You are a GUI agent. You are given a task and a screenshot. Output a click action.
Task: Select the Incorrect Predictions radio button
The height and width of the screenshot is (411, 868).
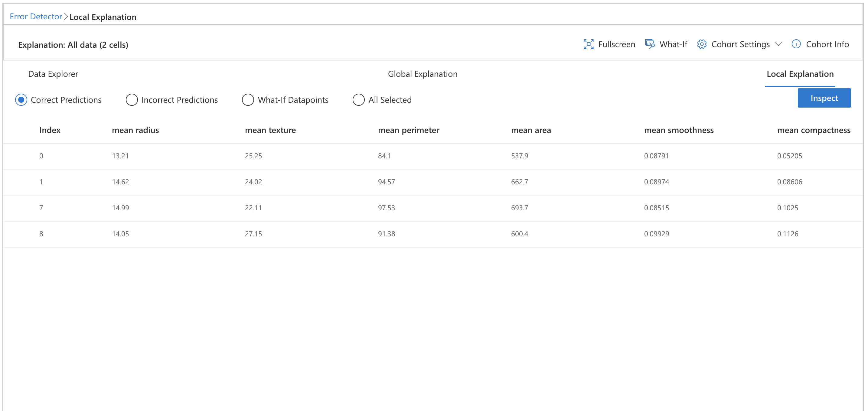(132, 100)
